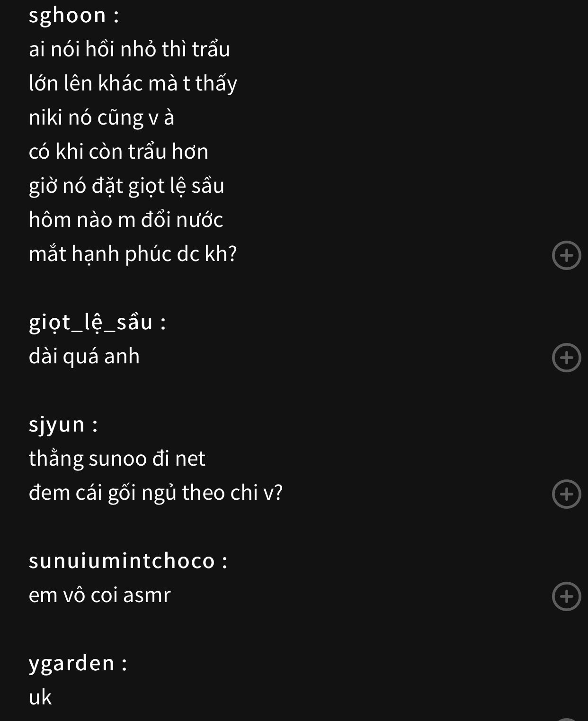The width and height of the screenshot is (588, 721).
Task: Select the text "mắt hạnh phúc dc kh?"
Action: 133,254
